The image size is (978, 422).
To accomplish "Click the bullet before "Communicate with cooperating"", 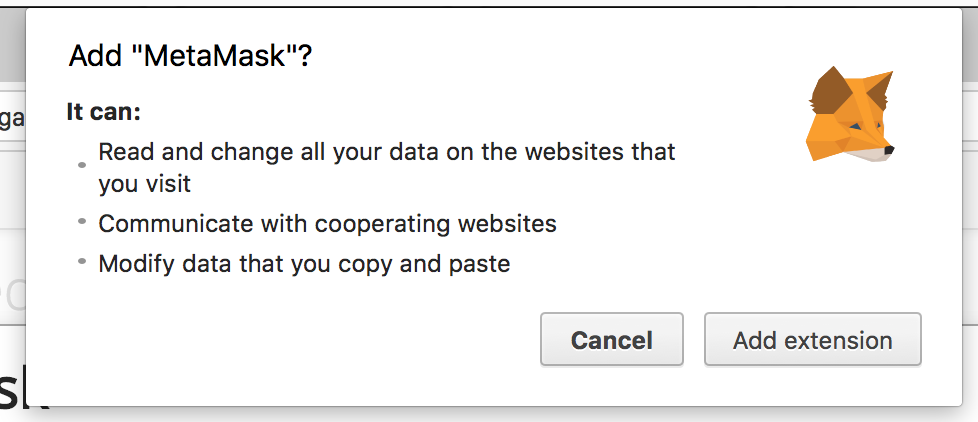I will pyautogui.click(x=82, y=220).
